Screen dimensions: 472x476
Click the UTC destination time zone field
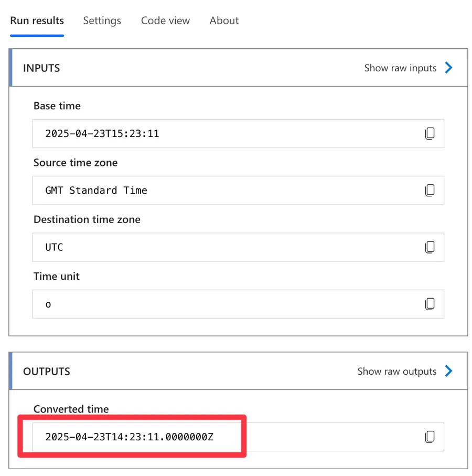point(226,247)
